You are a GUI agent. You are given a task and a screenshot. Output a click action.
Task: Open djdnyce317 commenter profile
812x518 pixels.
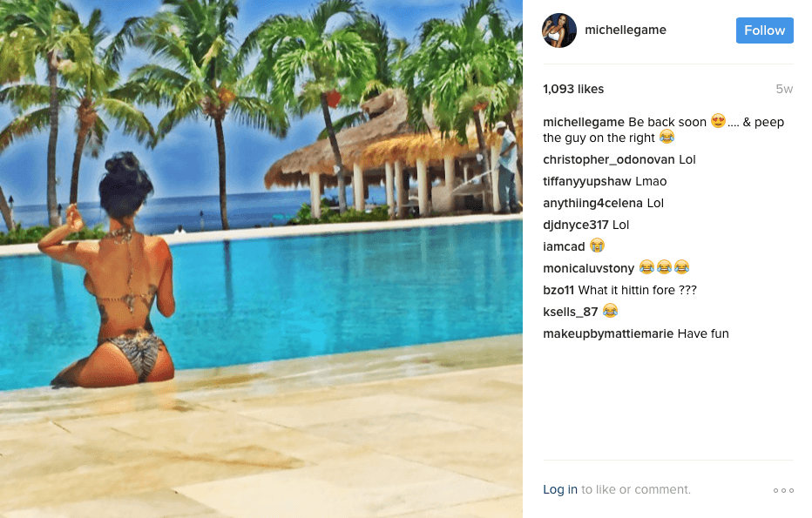click(575, 225)
